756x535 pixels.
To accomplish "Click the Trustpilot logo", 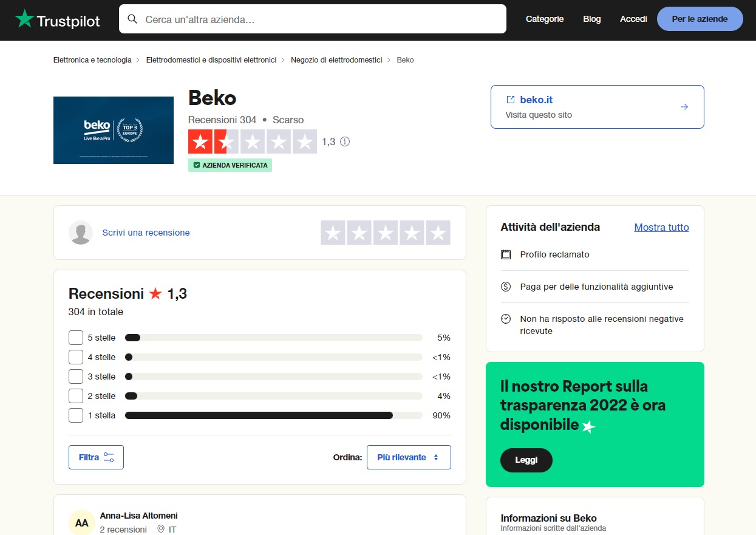I will pyautogui.click(x=58, y=19).
